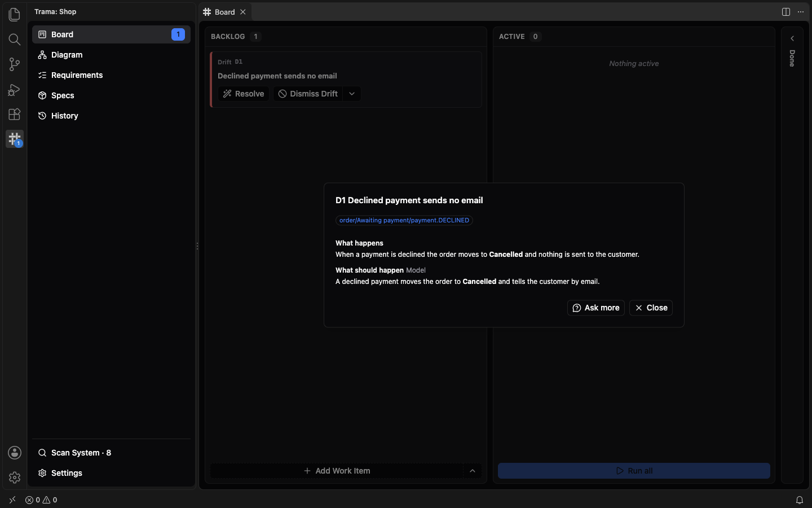Viewport: 812px width, 508px height.
Task: Close the Board tab
Action: [x=243, y=12]
